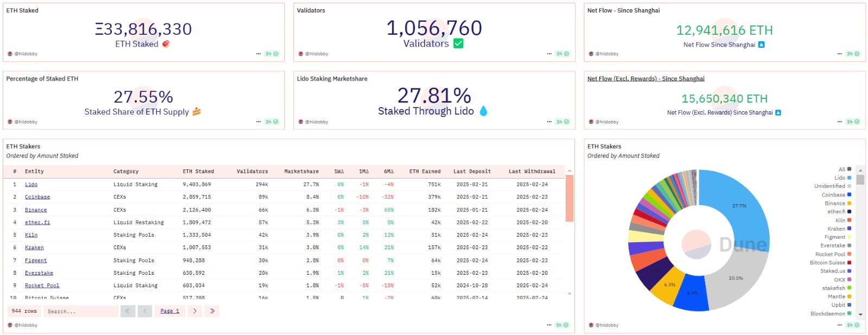Click @hildobby author link on Percentage of Staked ETH
This screenshot has width=868, height=335.
point(25,122)
